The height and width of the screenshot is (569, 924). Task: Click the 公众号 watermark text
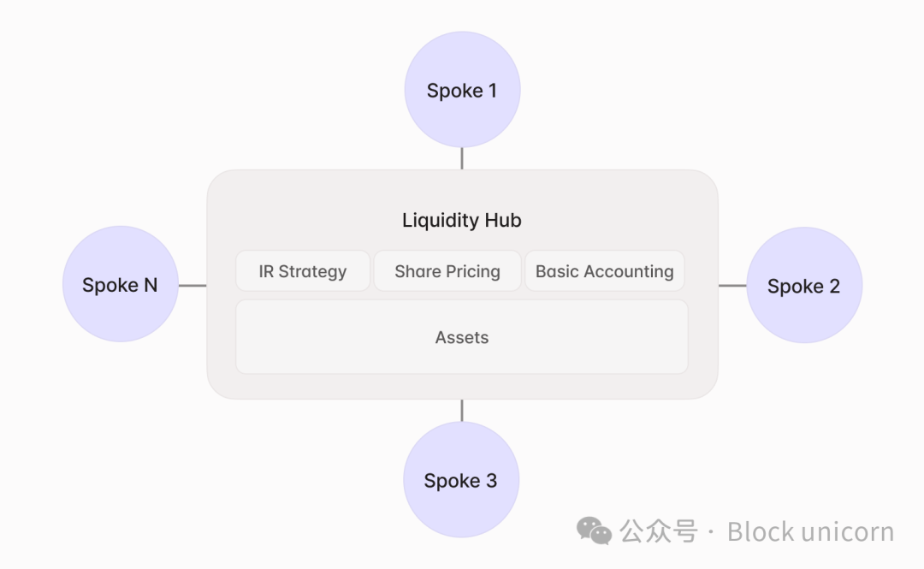click(x=659, y=531)
